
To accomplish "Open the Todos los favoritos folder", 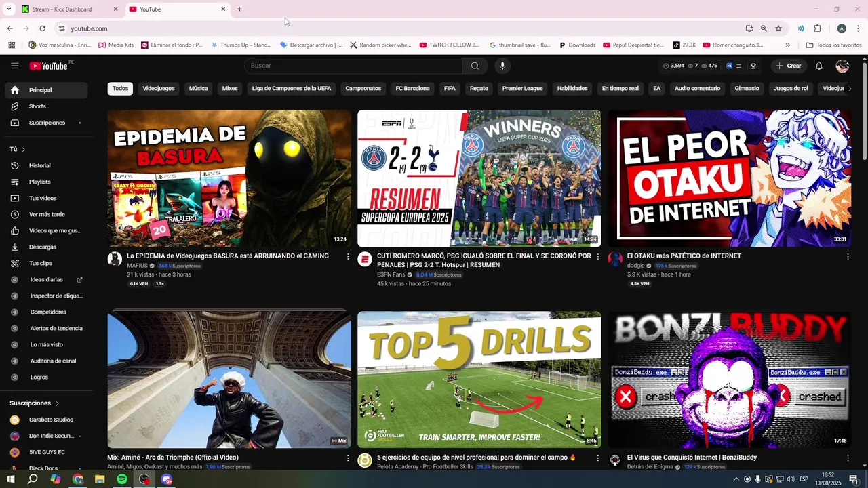I will [833, 45].
